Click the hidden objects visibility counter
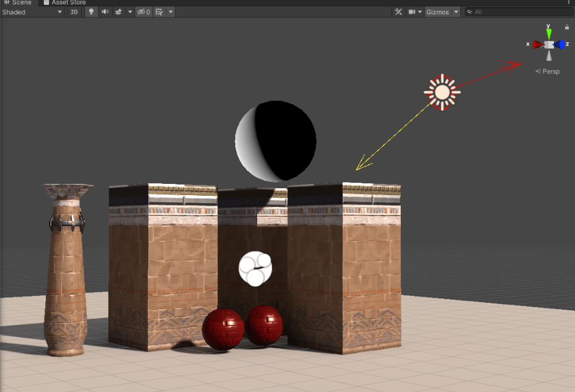The width and height of the screenshot is (575, 392). [144, 12]
